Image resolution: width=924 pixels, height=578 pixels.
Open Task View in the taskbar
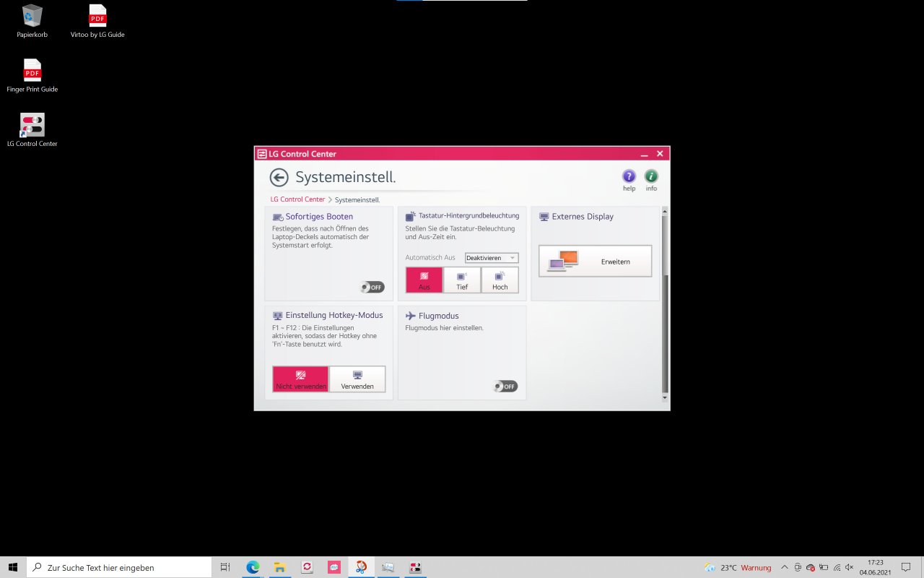(x=225, y=567)
